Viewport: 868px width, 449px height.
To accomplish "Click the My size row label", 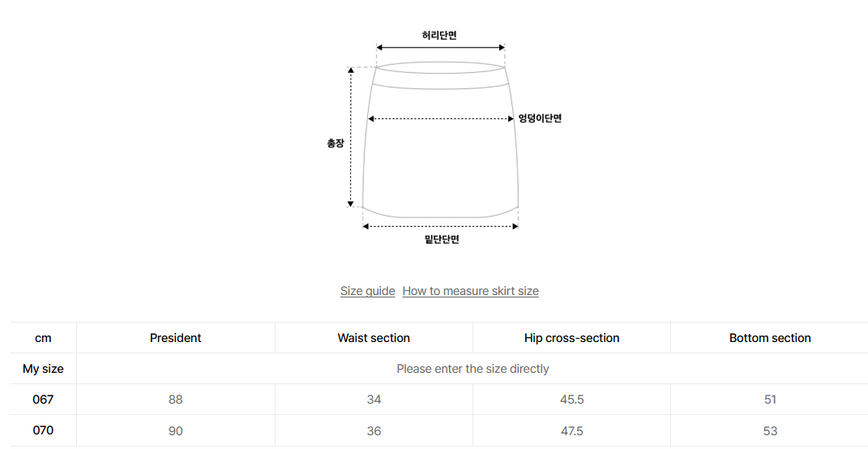I will click(43, 369).
